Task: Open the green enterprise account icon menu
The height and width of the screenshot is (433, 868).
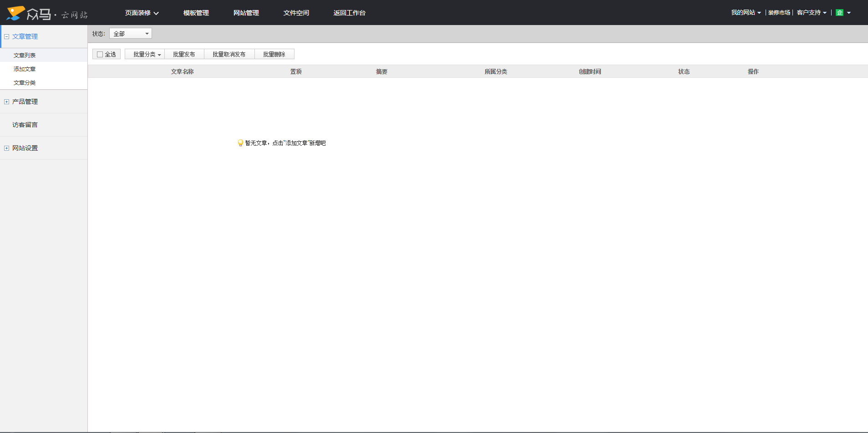Action: click(x=843, y=13)
